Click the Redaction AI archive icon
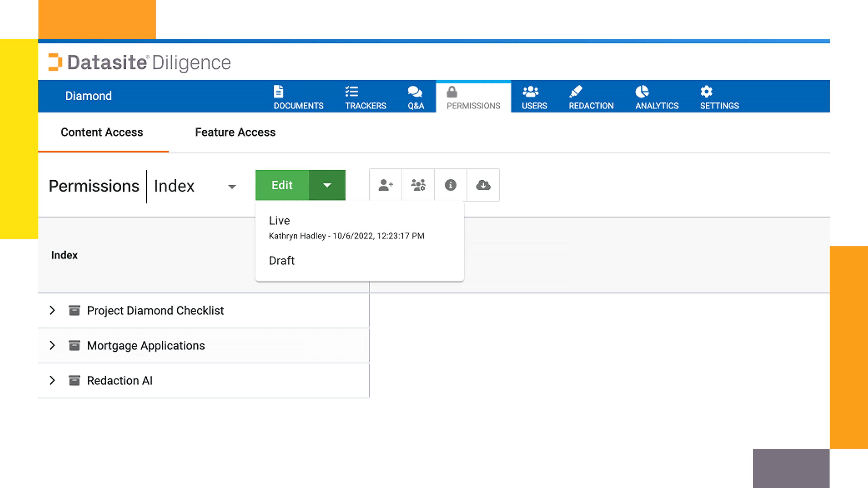 click(74, 380)
